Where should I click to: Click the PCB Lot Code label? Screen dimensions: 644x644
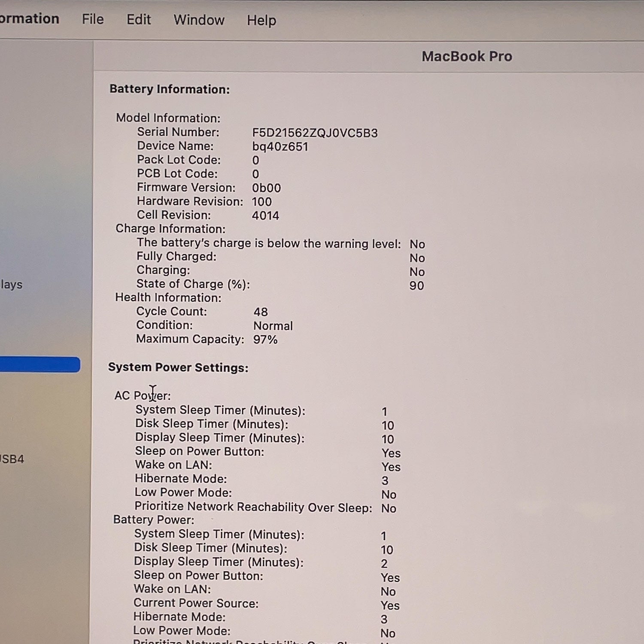177,173
